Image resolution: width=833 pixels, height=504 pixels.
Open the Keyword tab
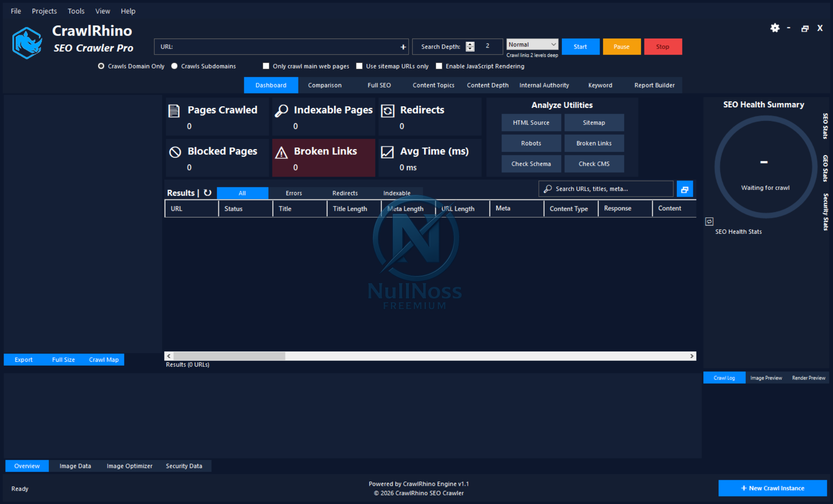point(600,85)
